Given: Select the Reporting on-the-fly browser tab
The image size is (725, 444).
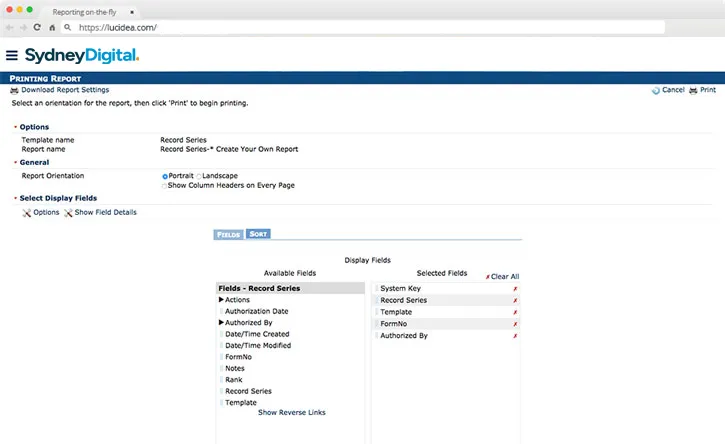Looking at the screenshot, I should pos(88,12).
